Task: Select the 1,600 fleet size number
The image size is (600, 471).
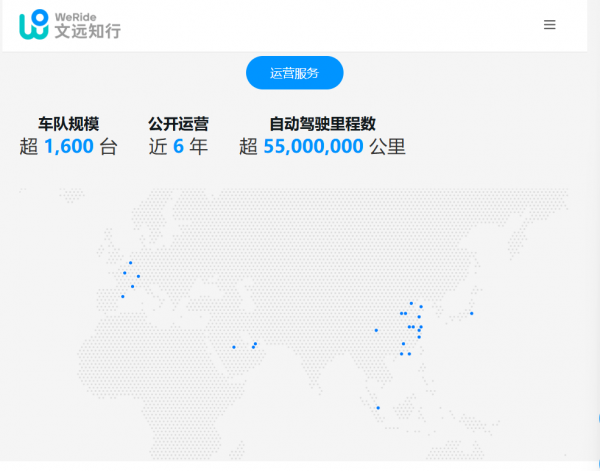Action: [69, 147]
